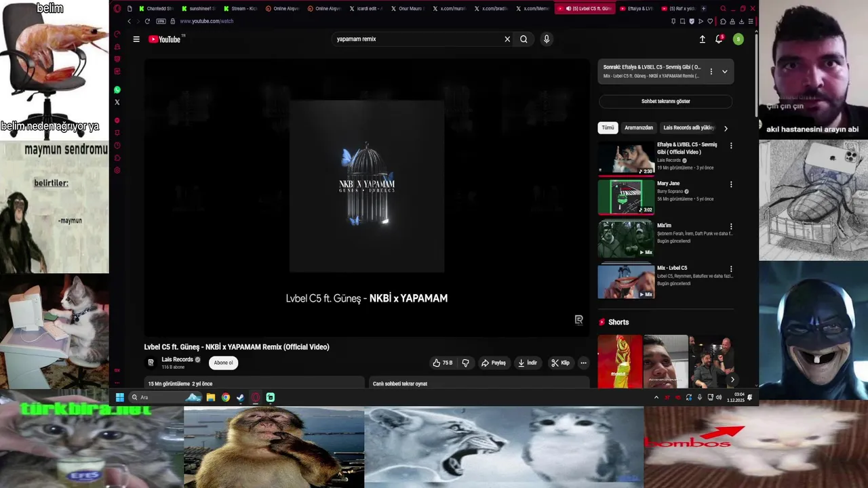
Task: Open a new browser tab with plus
Action: [703, 9]
